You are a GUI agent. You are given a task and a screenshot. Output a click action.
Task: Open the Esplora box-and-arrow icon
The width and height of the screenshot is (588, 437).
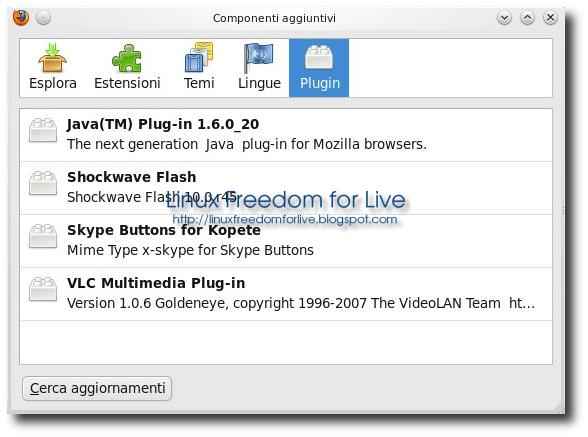click(52, 57)
